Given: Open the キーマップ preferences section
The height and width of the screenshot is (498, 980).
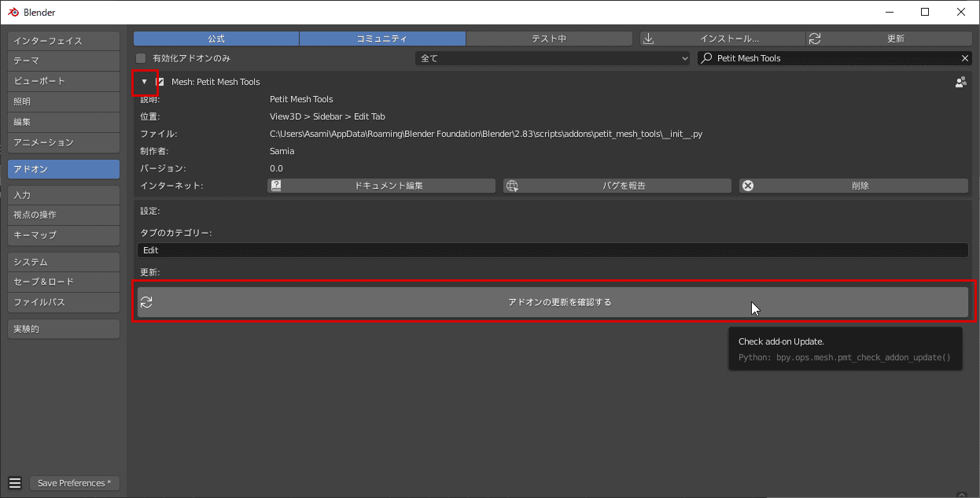Looking at the screenshot, I should pyautogui.click(x=64, y=235).
